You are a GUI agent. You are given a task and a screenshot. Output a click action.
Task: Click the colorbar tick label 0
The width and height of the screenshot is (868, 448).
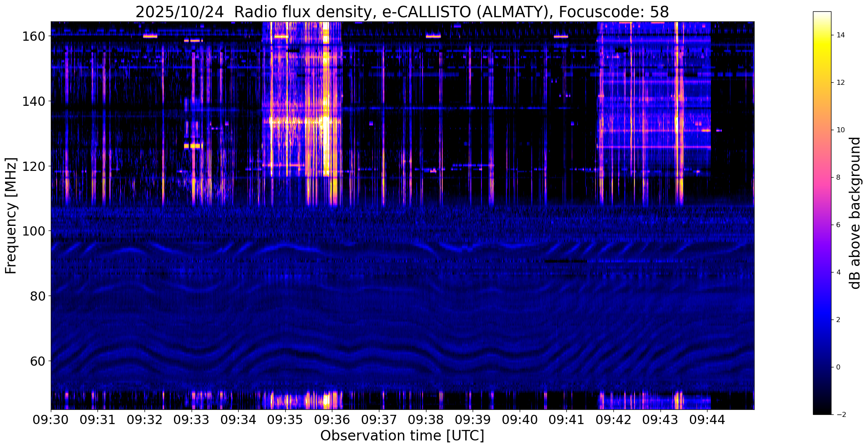pyautogui.click(x=839, y=367)
